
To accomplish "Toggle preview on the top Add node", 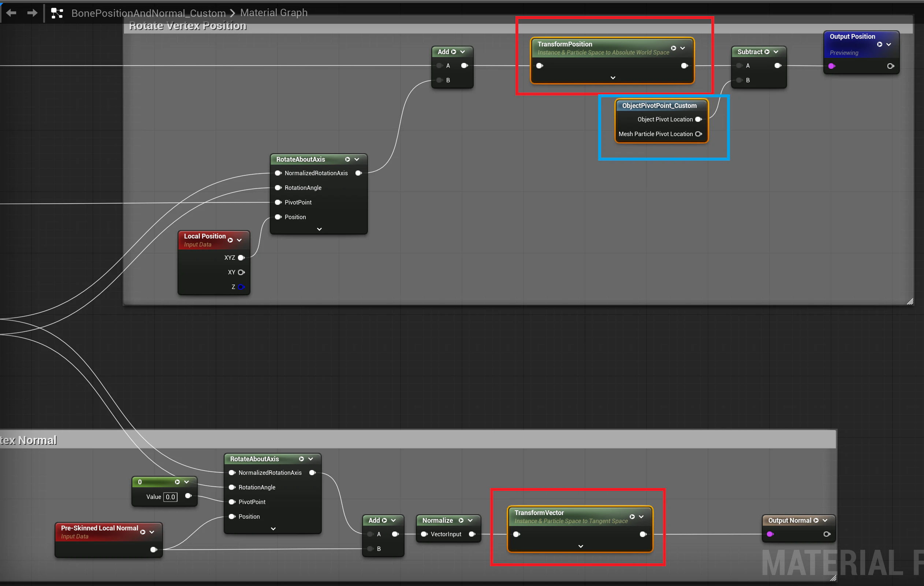I will pos(454,52).
